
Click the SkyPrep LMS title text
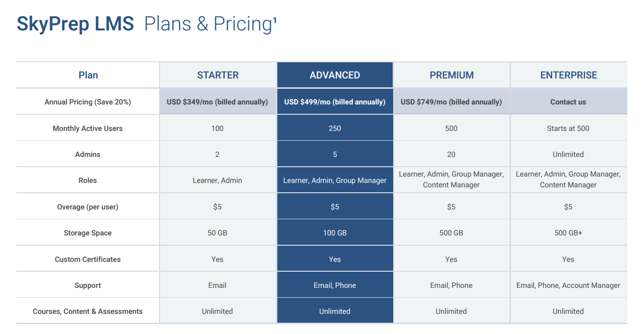coord(75,24)
